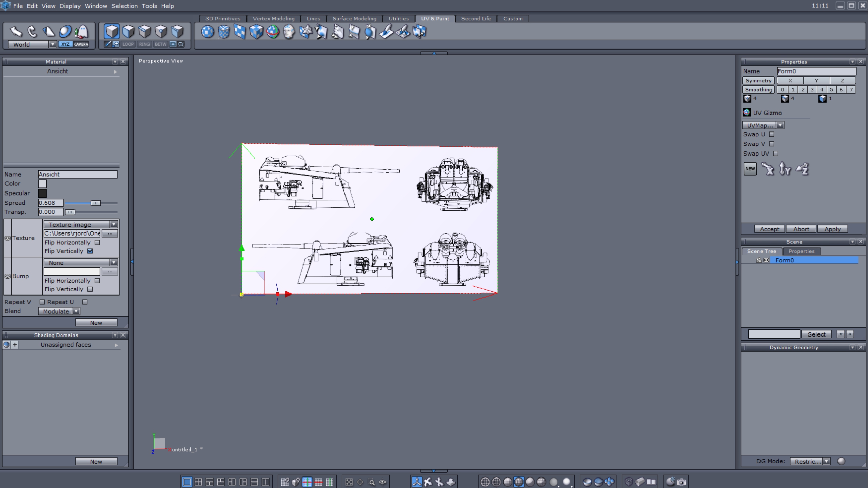Click the material Color swatch

coord(42,184)
